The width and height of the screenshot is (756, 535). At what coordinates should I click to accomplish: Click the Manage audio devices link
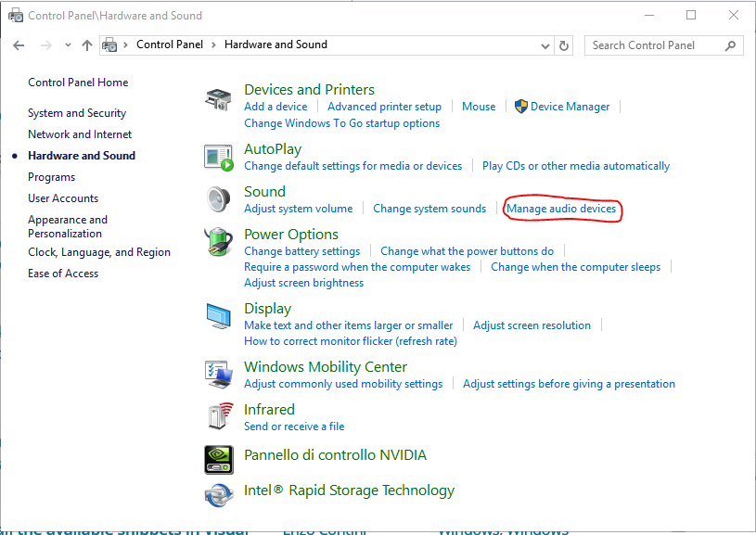[560, 209]
